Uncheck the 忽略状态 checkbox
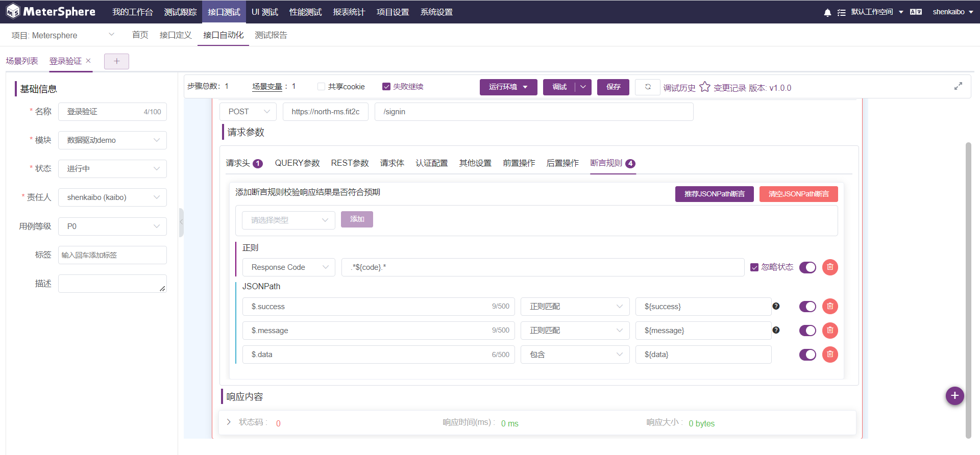Viewport: 980px width, 455px height. pyautogui.click(x=754, y=267)
